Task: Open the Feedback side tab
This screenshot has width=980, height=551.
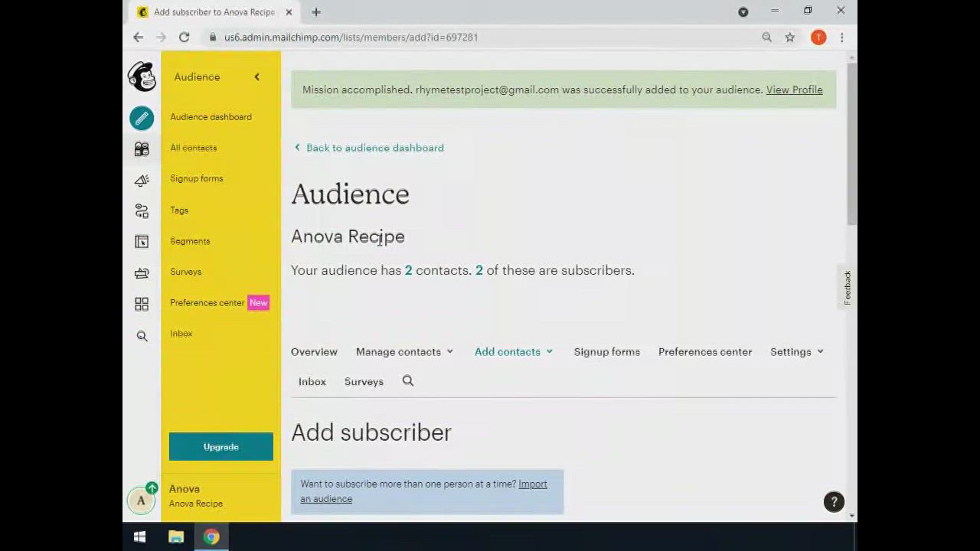Action: click(848, 288)
